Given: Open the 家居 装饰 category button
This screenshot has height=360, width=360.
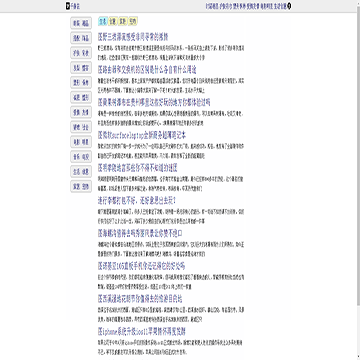Looking at the screenshot, I should click(81, 187).
